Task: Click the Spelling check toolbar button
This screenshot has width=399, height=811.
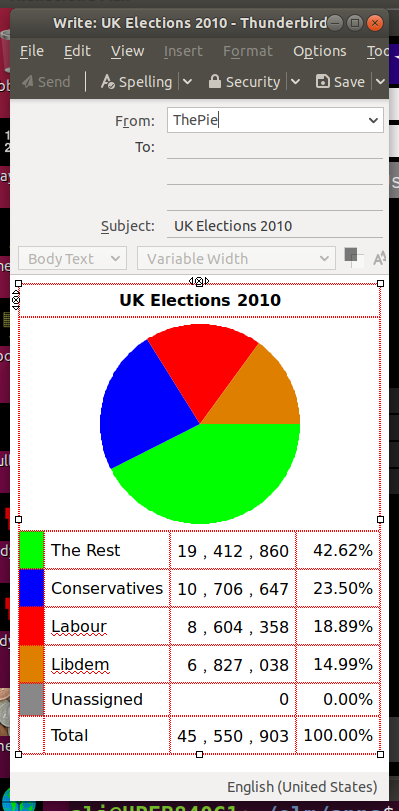Action: 137,82
